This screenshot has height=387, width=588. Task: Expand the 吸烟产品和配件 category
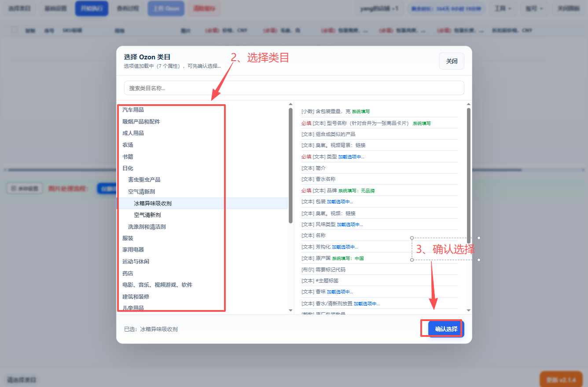(141, 121)
